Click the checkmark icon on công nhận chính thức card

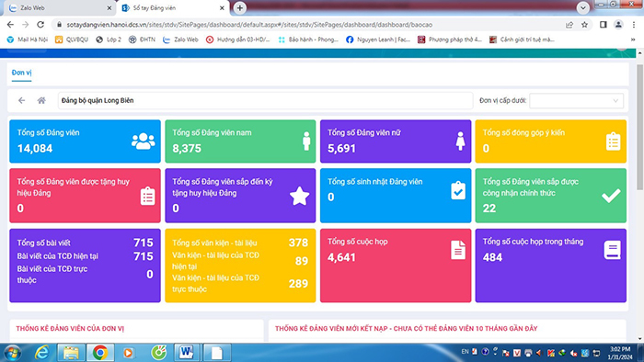pyautogui.click(x=611, y=196)
